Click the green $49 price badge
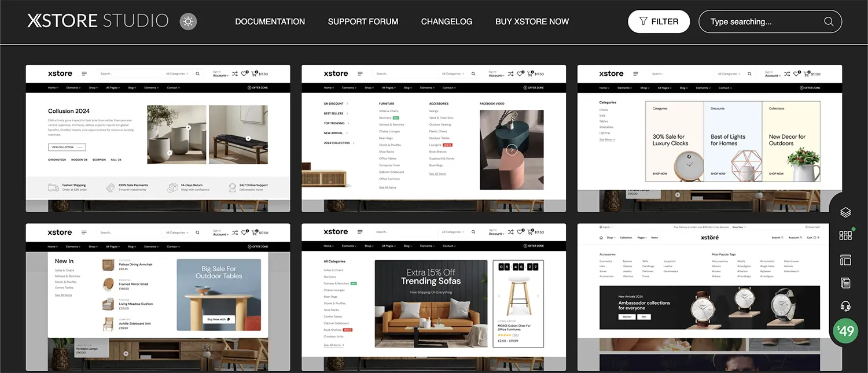 845,331
